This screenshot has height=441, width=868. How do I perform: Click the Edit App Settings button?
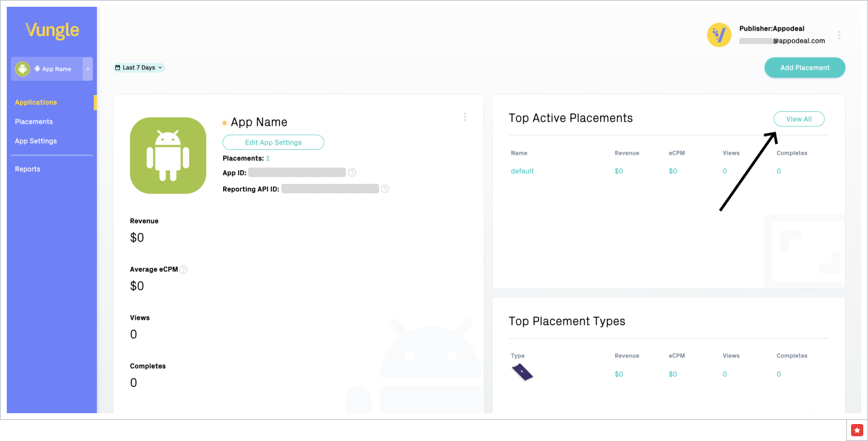pos(273,142)
